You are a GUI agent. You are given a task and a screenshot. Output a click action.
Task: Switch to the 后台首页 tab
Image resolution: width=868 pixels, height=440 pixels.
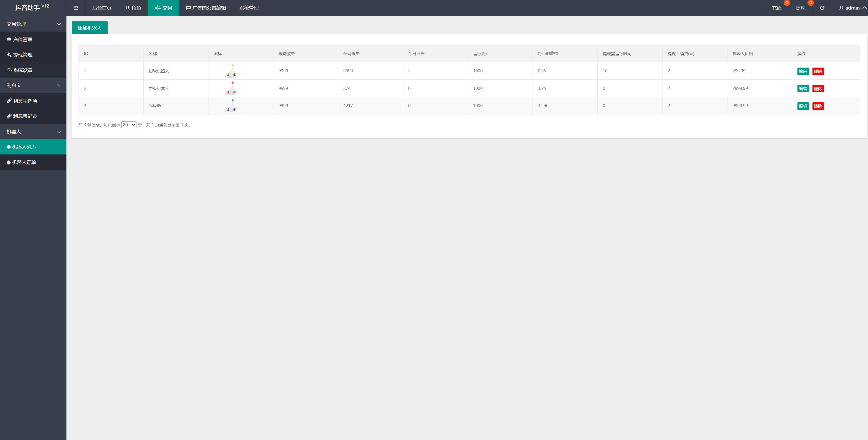[102, 8]
